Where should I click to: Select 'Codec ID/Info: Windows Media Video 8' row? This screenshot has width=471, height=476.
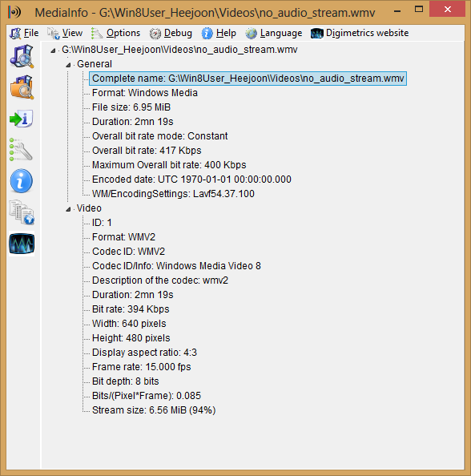click(176, 266)
